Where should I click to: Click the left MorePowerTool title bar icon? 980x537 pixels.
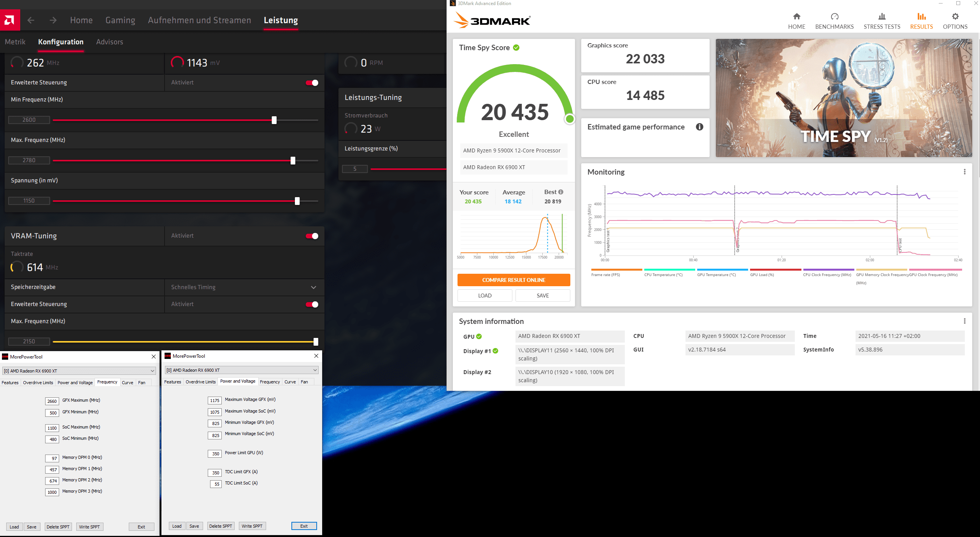point(5,357)
